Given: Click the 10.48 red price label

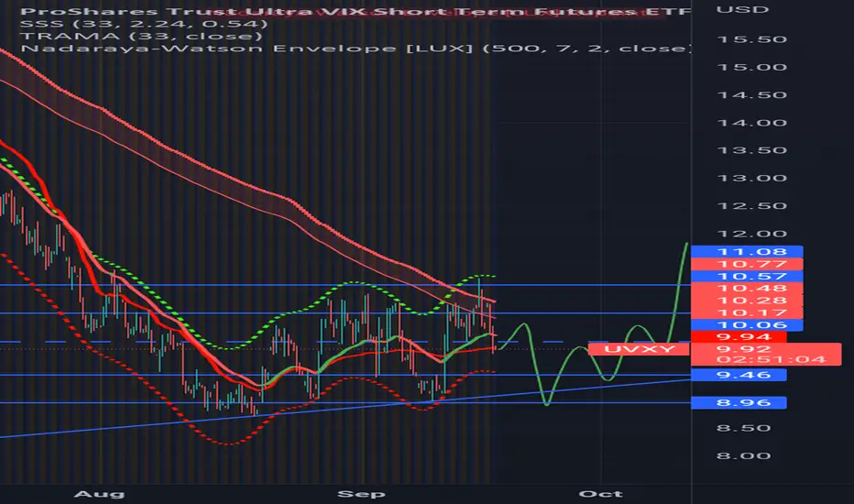Looking at the screenshot, I should (747, 289).
